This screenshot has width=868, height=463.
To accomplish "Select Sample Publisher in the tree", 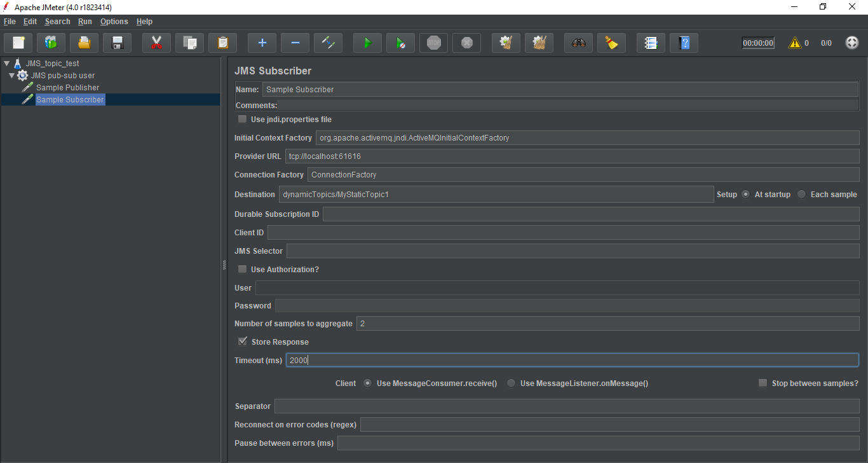I will 67,88.
